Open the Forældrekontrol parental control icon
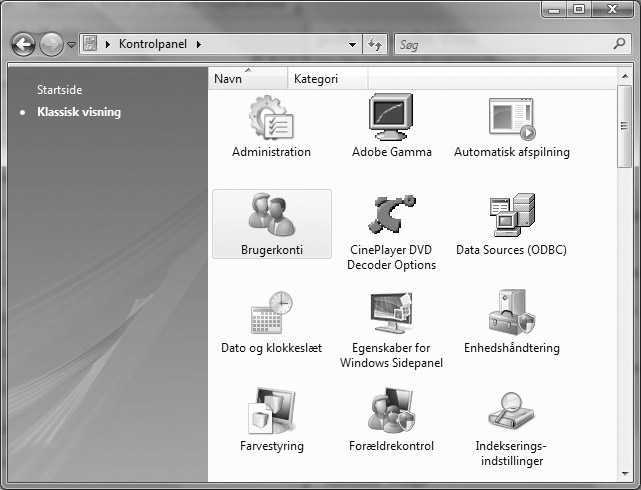 [x=391, y=411]
